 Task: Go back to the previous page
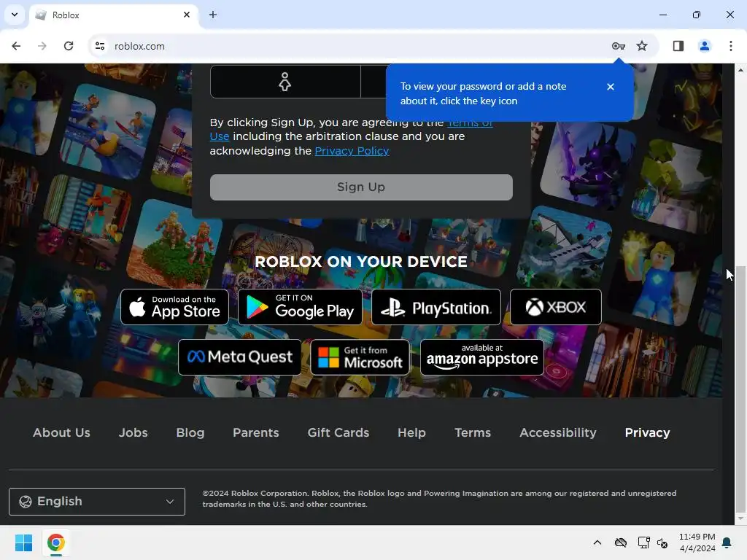[16, 46]
